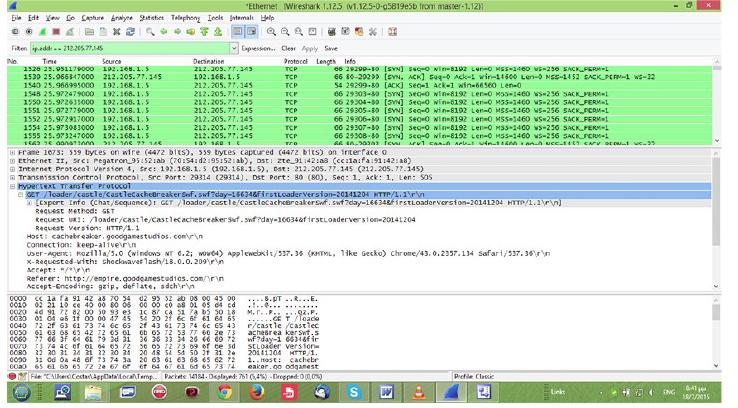Click the Expression... filter button
Image resolution: width=738 pixels, height=408 pixels.
[x=258, y=48]
